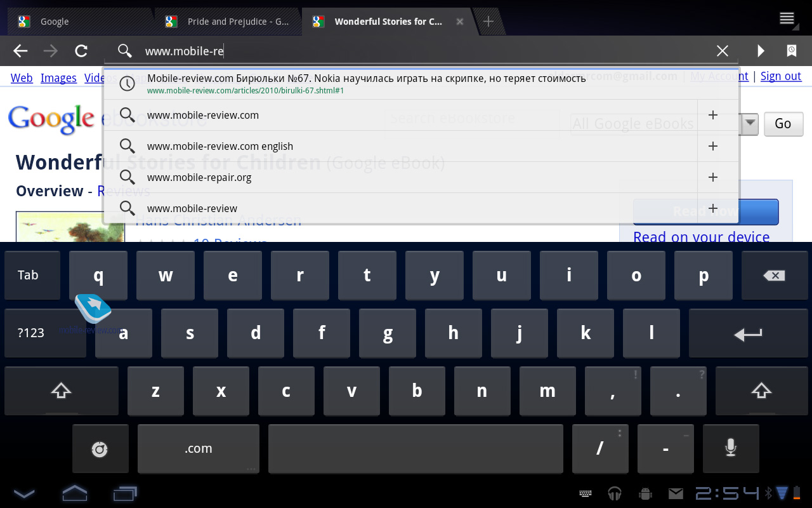Tap the letter n key
Screen dimensions: 812x508
482,391
